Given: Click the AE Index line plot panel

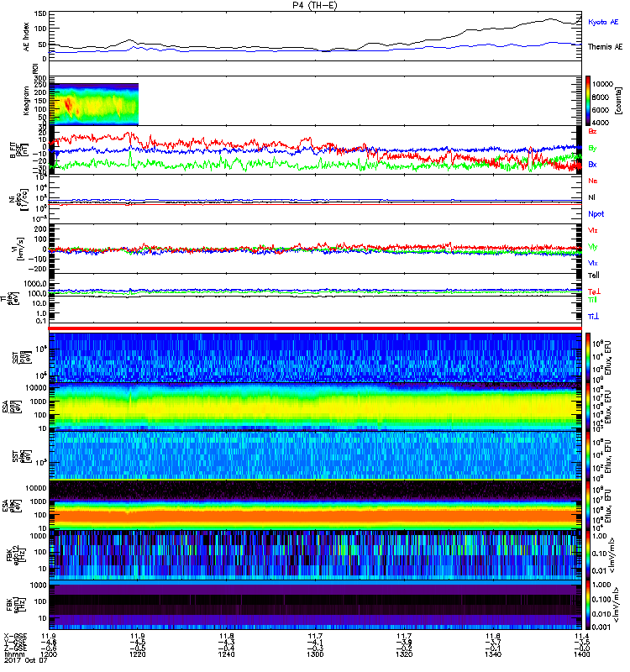Looking at the screenshot, I should [x=316, y=36].
